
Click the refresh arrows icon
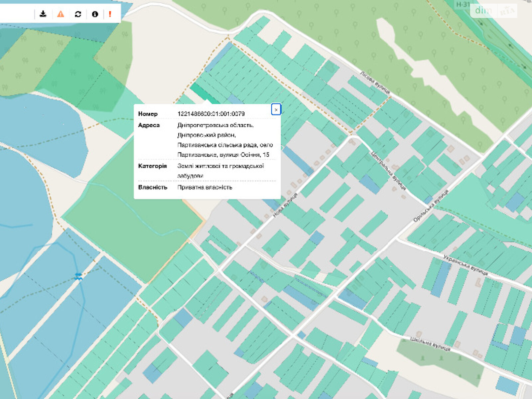(78, 14)
